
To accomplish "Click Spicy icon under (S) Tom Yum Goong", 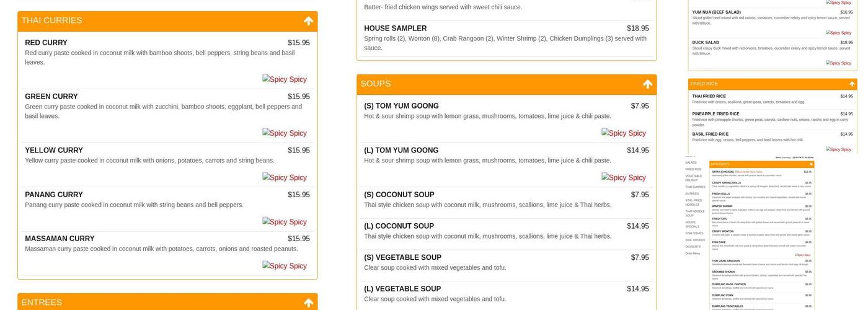I will [x=624, y=133].
